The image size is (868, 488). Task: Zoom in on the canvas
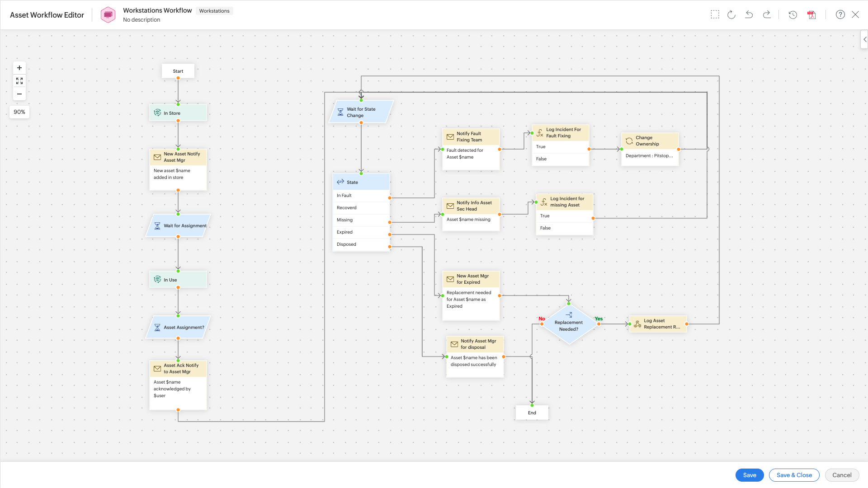(19, 67)
